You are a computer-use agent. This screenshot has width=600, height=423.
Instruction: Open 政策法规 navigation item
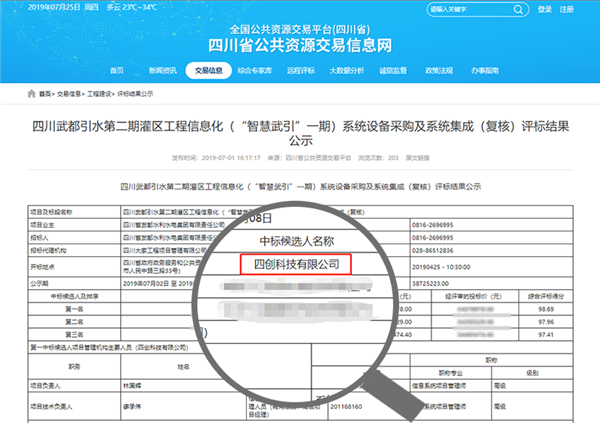point(439,70)
